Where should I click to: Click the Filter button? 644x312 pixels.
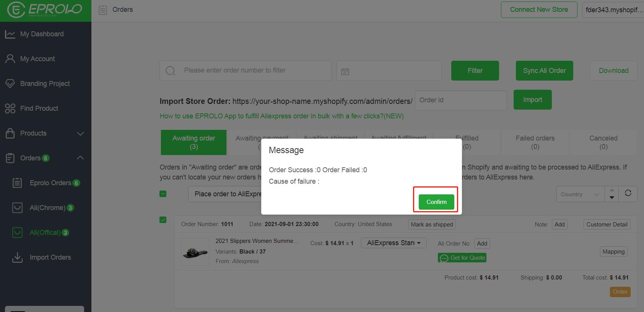(x=475, y=71)
